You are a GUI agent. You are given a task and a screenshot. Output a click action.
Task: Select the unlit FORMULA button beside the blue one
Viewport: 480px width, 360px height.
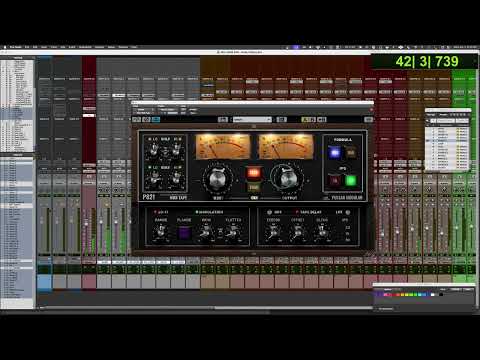point(351,153)
